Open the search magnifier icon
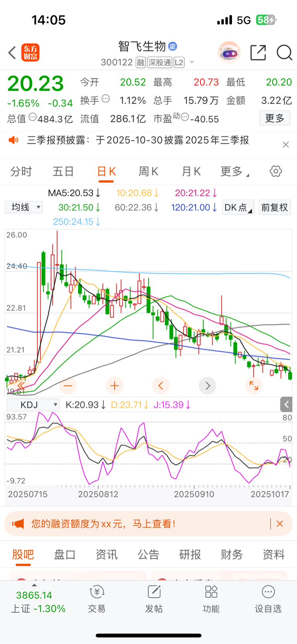Image resolution: width=297 pixels, height=644 pixels. click(284, 53)
